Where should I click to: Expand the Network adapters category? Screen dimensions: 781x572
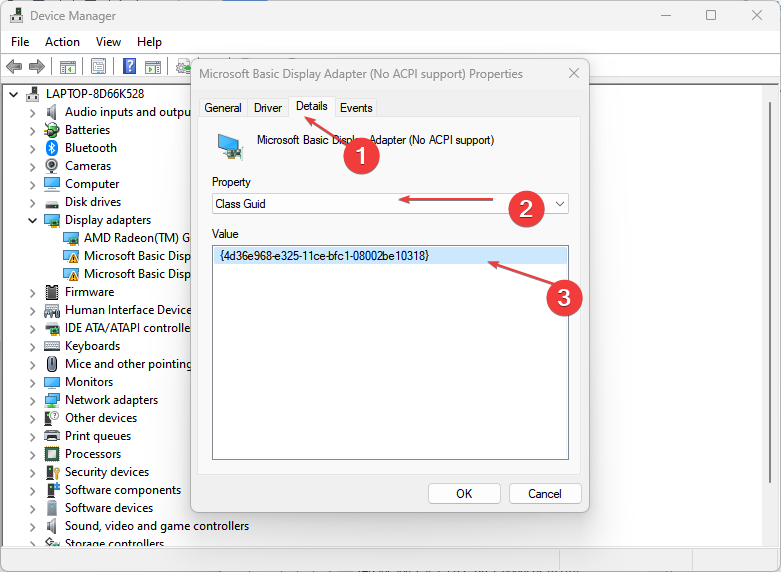(x=32, y=401)
